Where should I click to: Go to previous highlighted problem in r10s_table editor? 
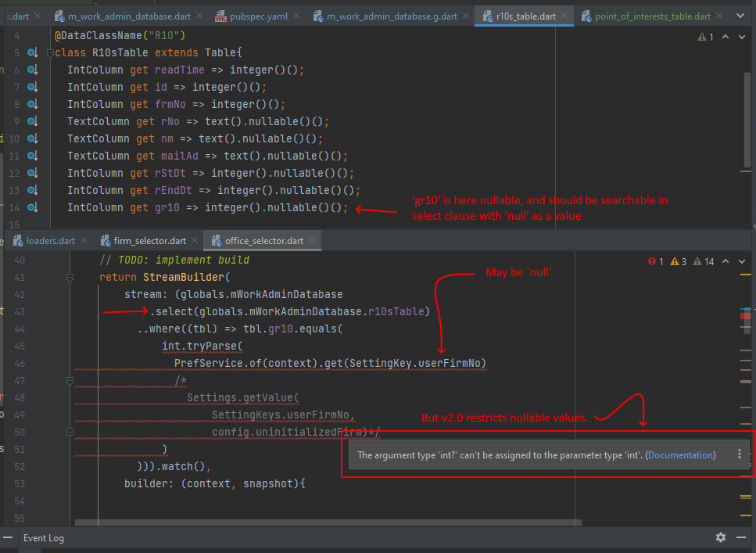[x=726, y=38]
